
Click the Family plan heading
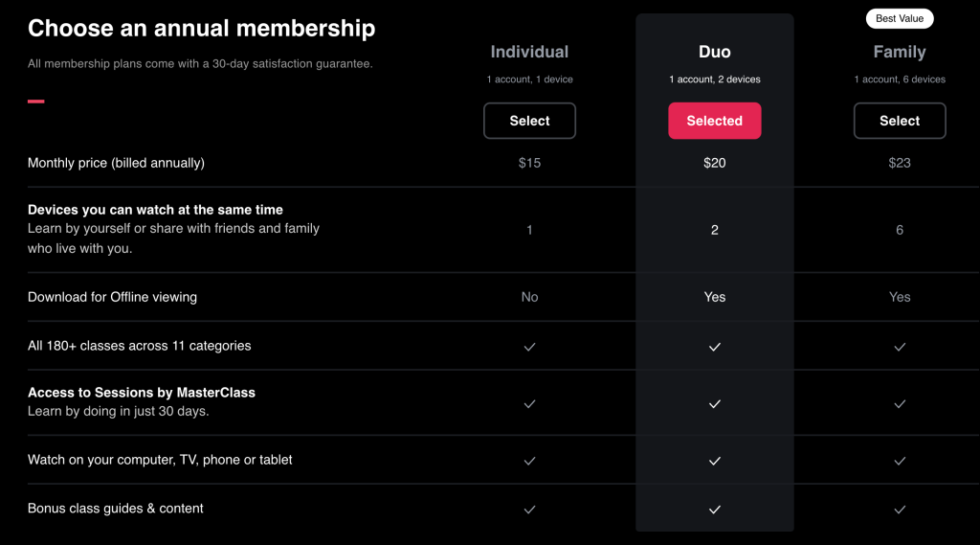tap(900, 52)
